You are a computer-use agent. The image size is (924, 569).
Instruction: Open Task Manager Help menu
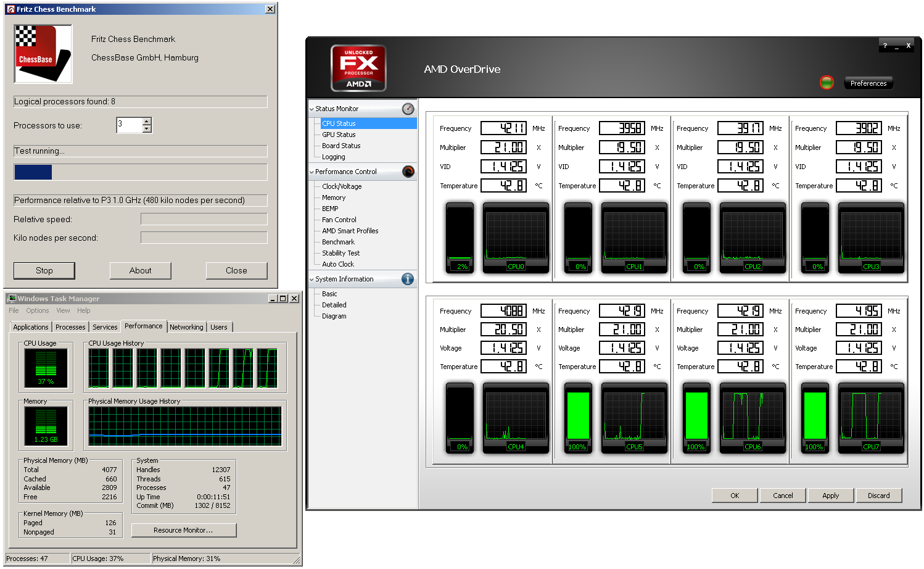84,310
